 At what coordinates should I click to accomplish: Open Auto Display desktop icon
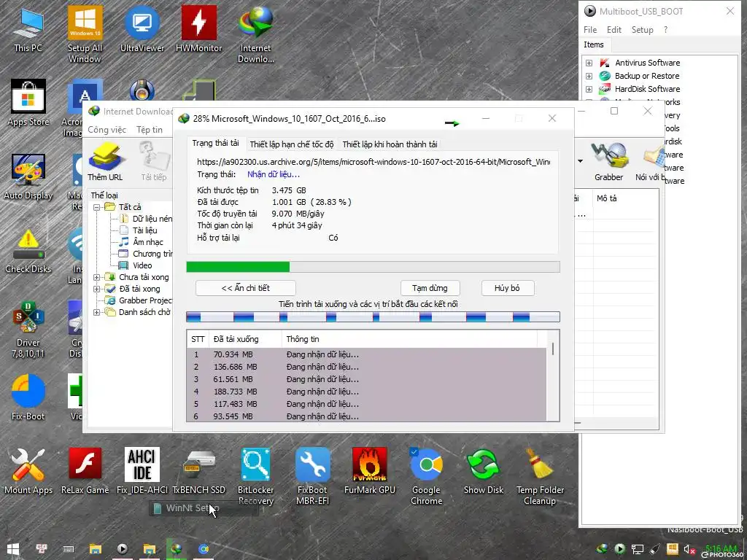[28, 176]
